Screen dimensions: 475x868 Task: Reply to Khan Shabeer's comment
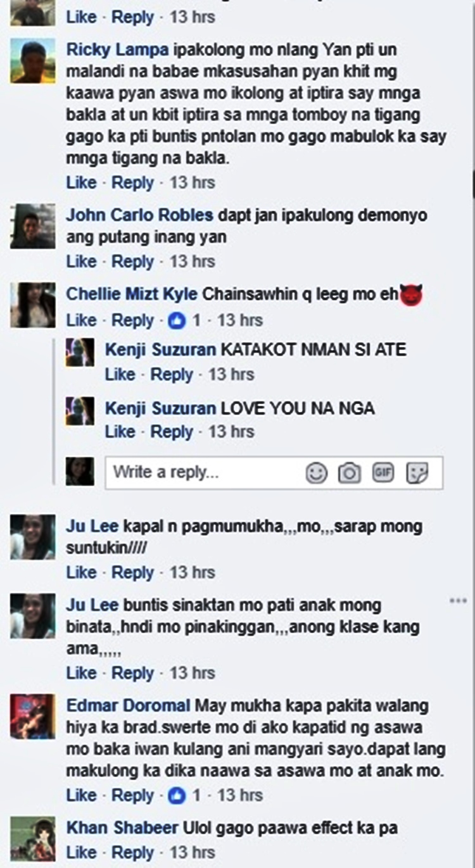pos(133,852)
